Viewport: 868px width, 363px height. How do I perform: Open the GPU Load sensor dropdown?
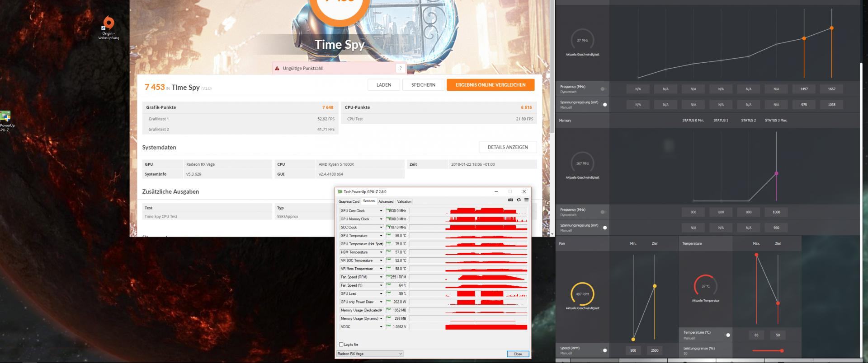381,293
